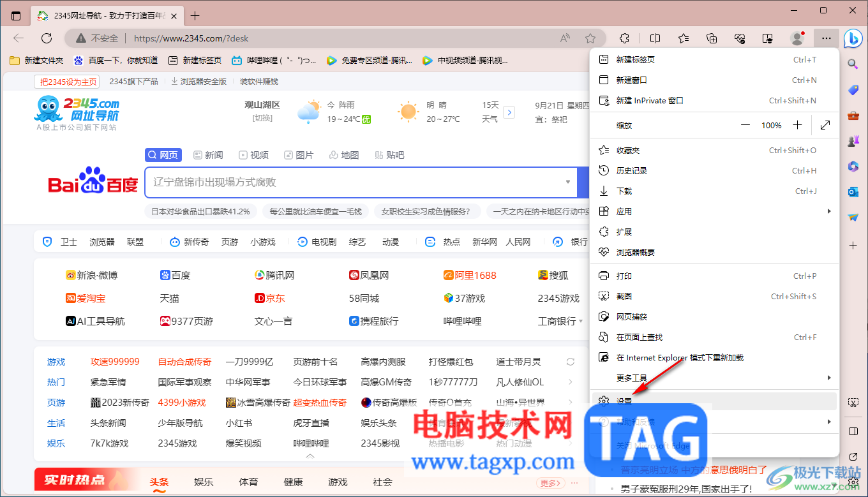Select 打印 in the menu
The height and width of the screenshot is (497, 868).
click(714, 276)
